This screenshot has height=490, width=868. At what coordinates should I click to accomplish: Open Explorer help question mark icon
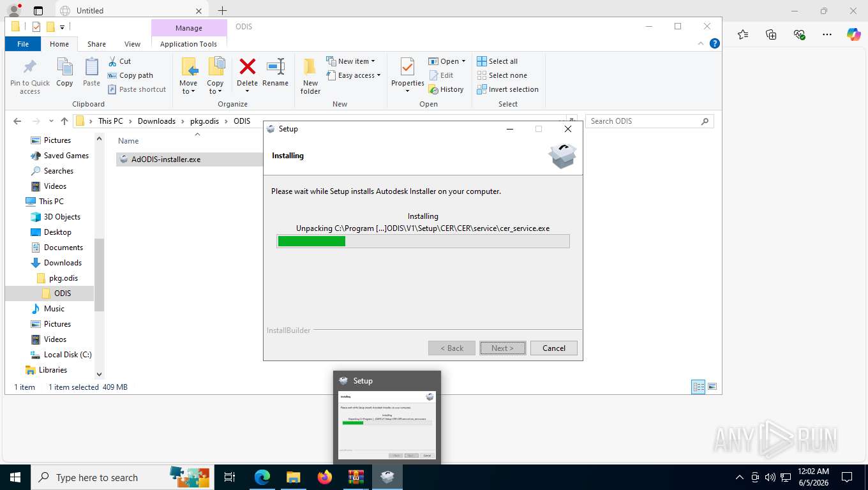(715, 43)
